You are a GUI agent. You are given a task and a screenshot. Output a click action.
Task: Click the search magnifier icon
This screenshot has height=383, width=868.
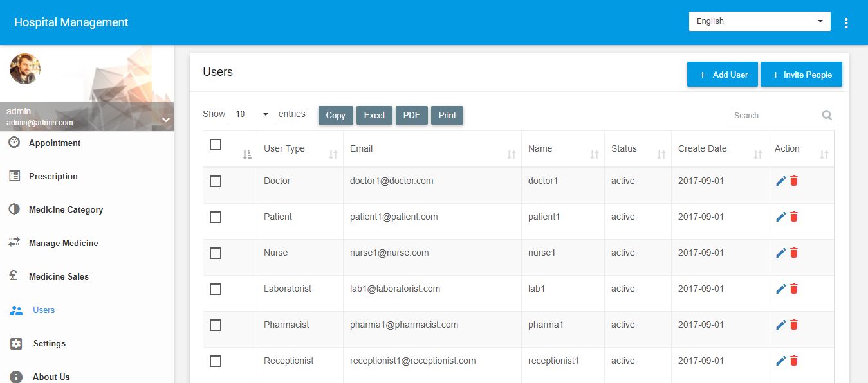click(827, 116)
